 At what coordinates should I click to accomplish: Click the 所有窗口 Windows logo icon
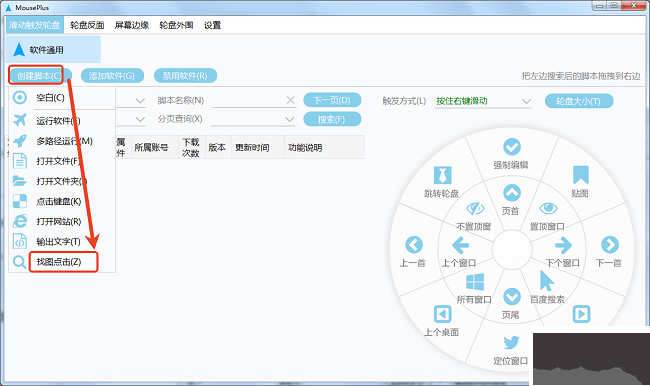point(475,282)
